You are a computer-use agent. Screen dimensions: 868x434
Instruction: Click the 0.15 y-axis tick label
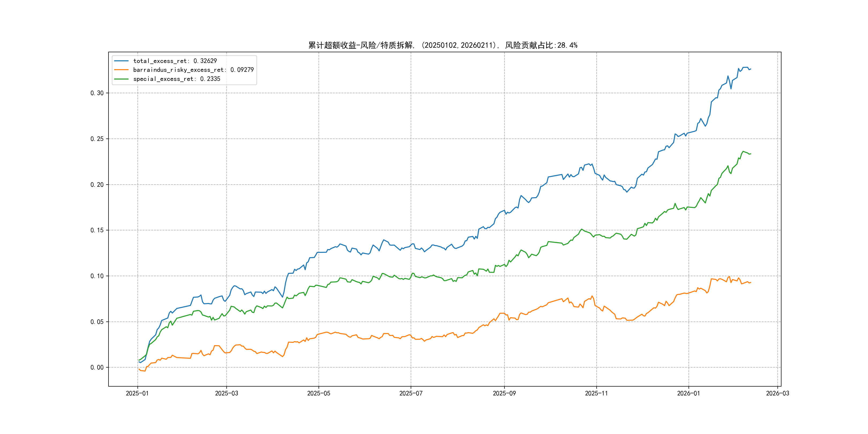pos(97,230)
